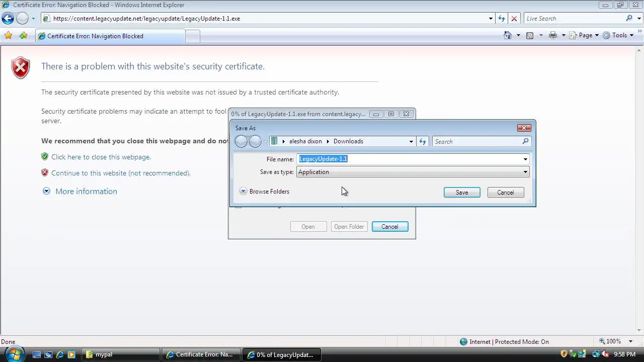Image resolution: width=644 pixels, height=362 pixels.
Task: Open the recent pages dropdown beside Forward
Action: 33,19
